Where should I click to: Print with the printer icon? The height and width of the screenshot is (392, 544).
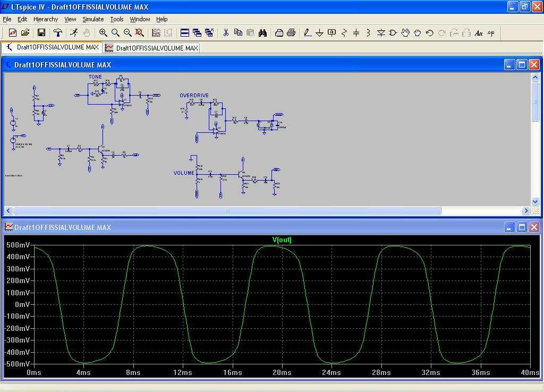(x=292, y=33)
